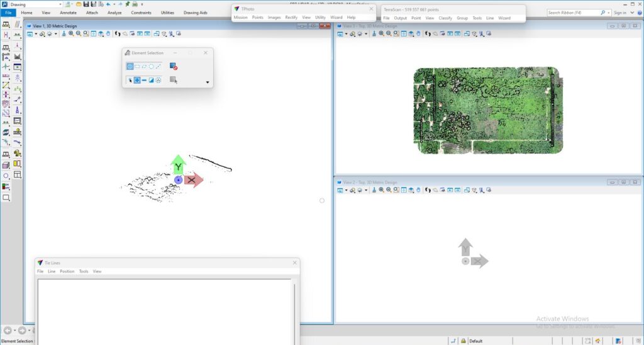
Task: Click the padlock icon in status bar
Action: click(464, 341)
